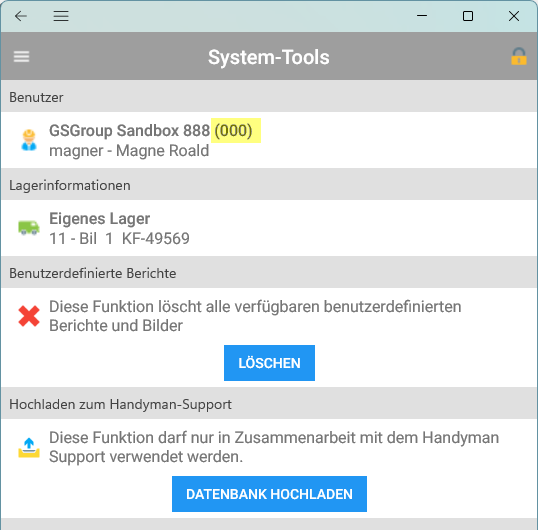Click the magner - Magne Roald text
Screen dimensions: 538x530
click(129, 151)
